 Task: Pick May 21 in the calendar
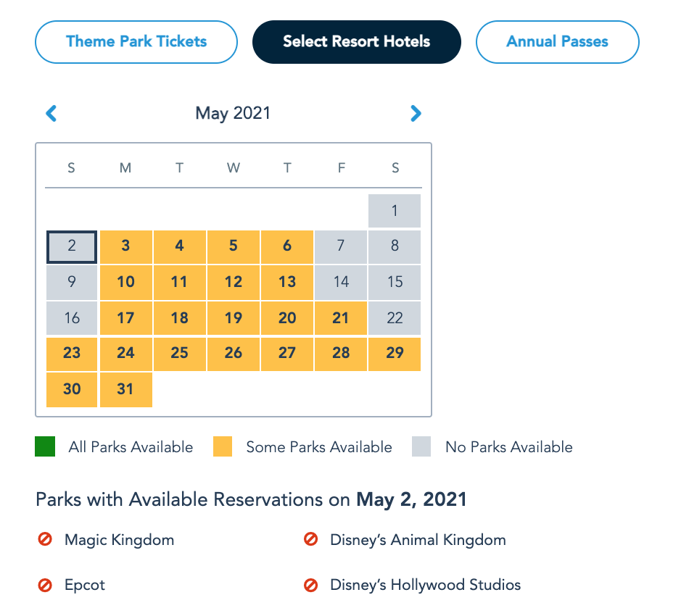click(x=341, y=317)
